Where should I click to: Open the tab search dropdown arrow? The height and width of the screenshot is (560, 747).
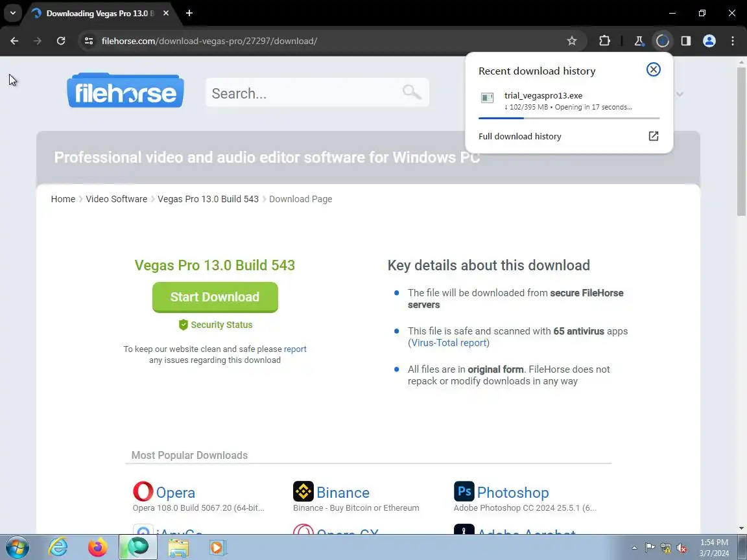pos(13,14)
